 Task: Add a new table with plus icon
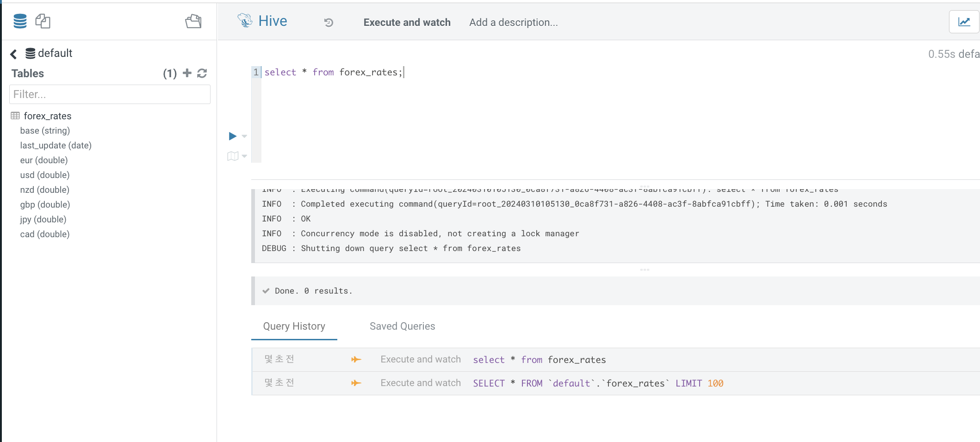187,73
